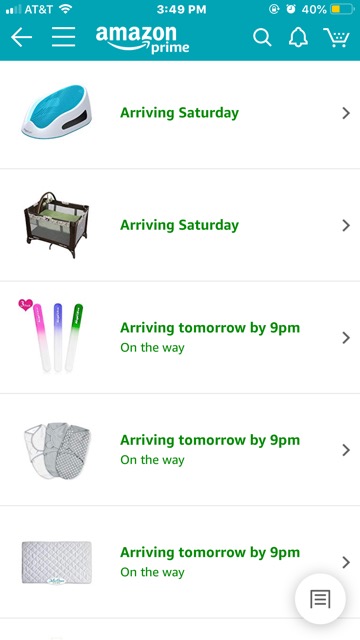
Task: Tap the battery indicator in status bar
Action: pos(342,9)
